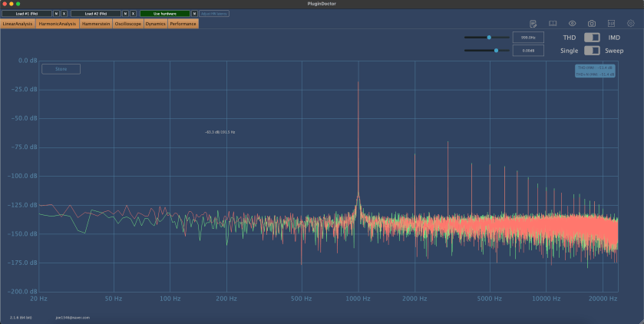
Task: Remove plugin #1 with X button
Action: coord(64,14)
